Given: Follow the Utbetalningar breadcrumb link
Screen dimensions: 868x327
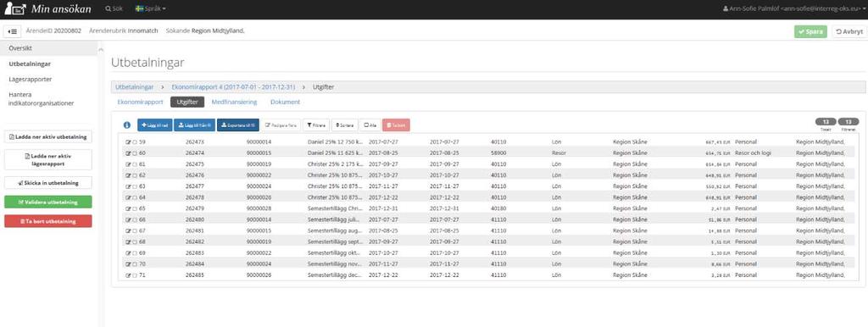Looking at the screenshot, I should click(x=135, y=87).
